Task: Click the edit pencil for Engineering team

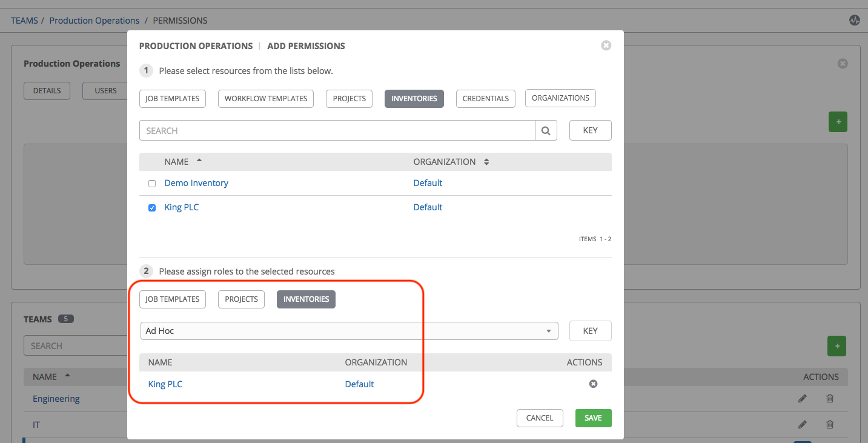Action: [803, 399]
